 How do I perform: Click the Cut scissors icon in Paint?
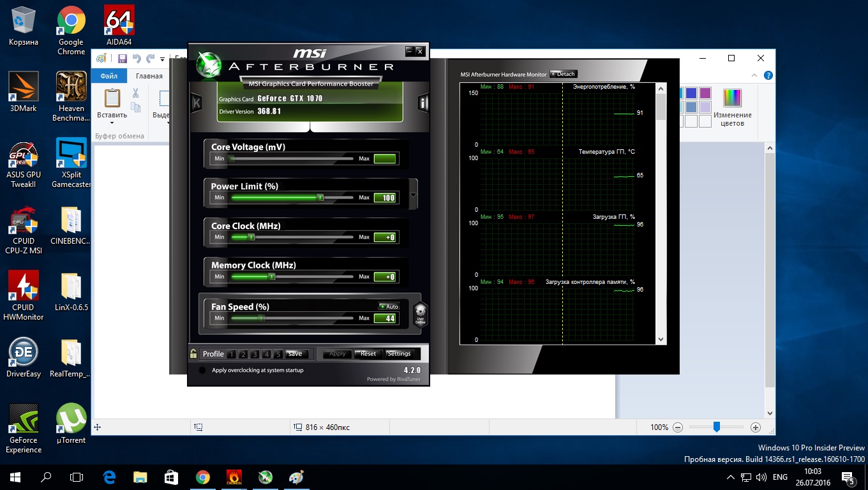(x=135, y=92)
